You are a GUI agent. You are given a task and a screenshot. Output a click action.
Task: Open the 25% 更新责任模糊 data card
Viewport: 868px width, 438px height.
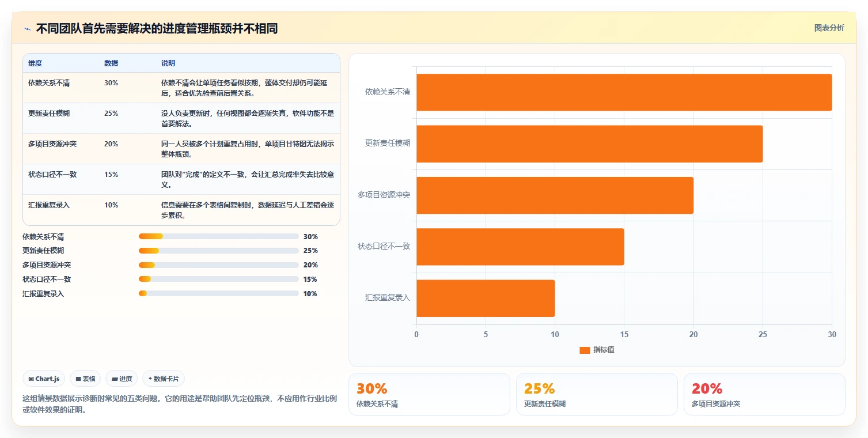point(597,394)
